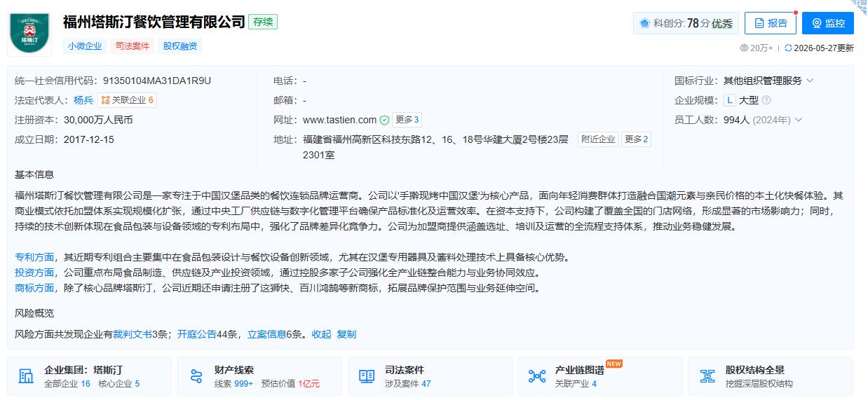Click company title 福州塔斯汀餐饮管理有限公司
The width and height of the screenshot is (868, 400).
tap(154, 22)
